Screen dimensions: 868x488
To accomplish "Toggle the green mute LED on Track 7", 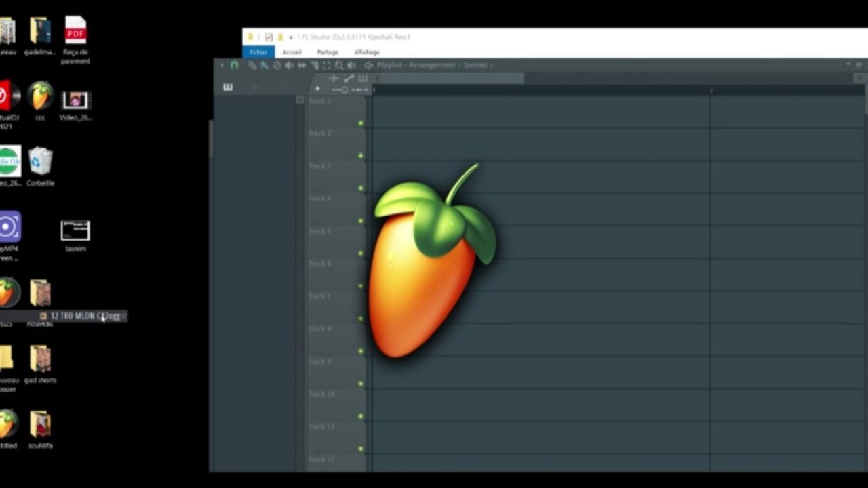I will coord(361,319).
